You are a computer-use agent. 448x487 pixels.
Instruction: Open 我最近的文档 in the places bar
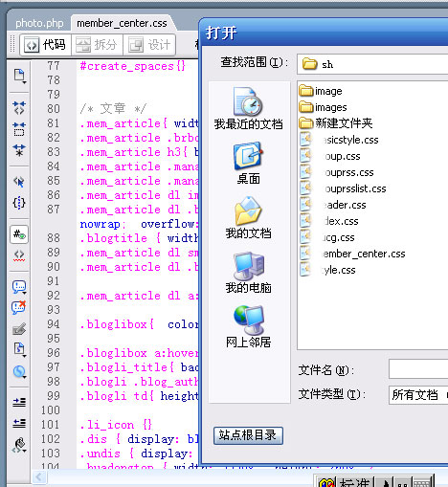click(248, 108)
